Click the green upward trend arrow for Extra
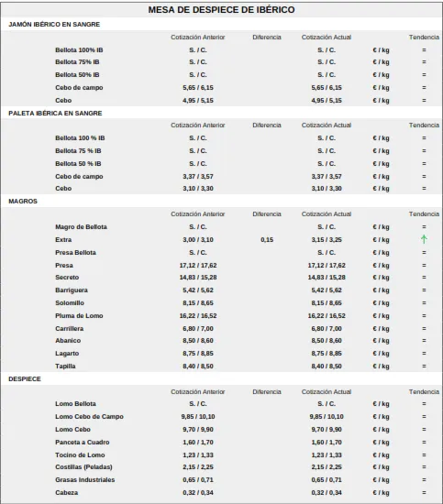This screenshot has width=443, height=504. point(424,239)
